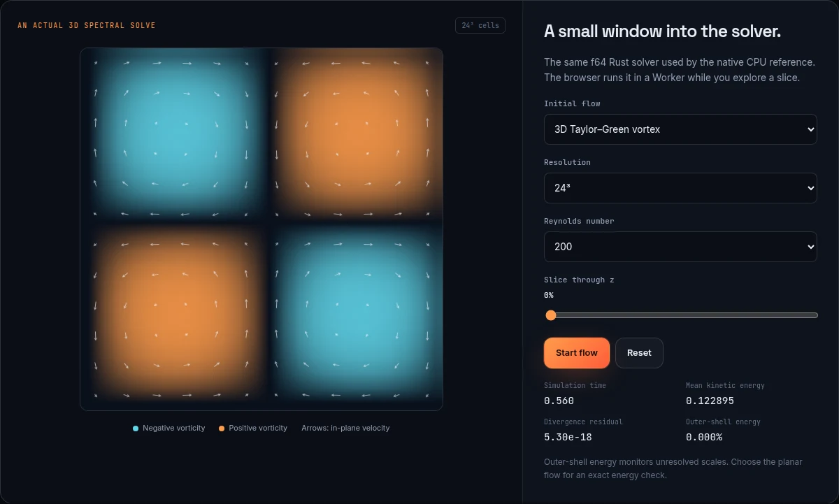Click the Outer-shell energy value 0.000%

[x=704, y=437]
